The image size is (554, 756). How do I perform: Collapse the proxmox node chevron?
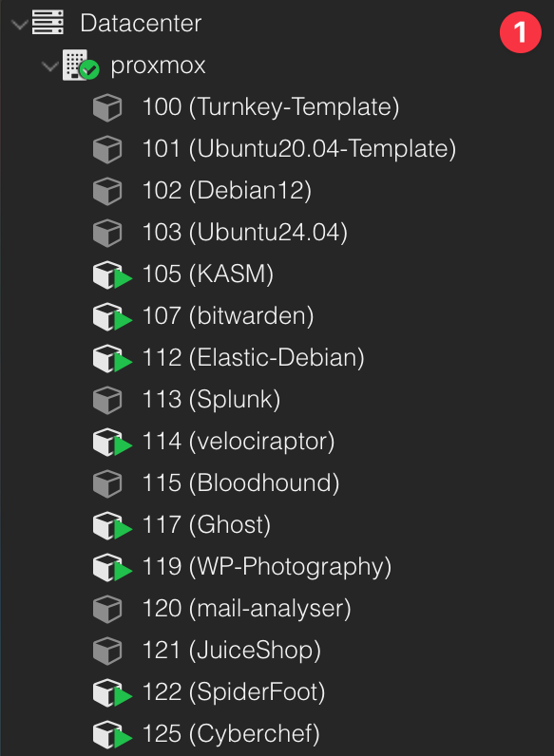tap(50, 66)
